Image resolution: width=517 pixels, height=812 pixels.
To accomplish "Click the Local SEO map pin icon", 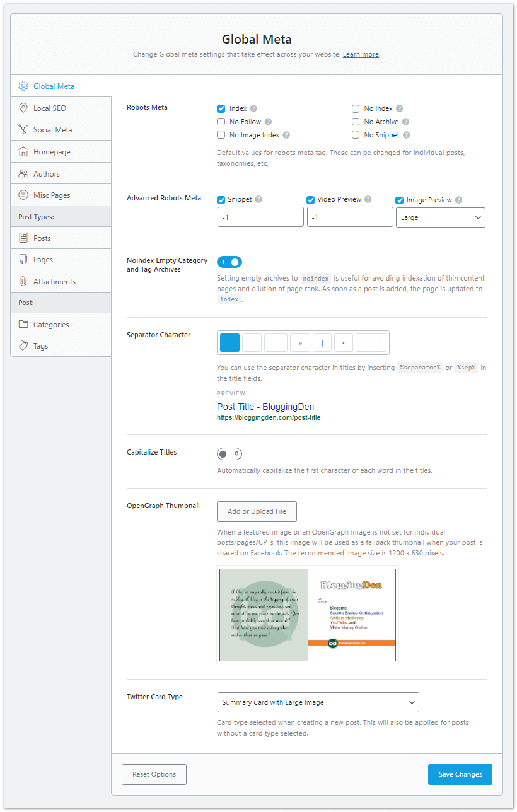I will point(23,108).
